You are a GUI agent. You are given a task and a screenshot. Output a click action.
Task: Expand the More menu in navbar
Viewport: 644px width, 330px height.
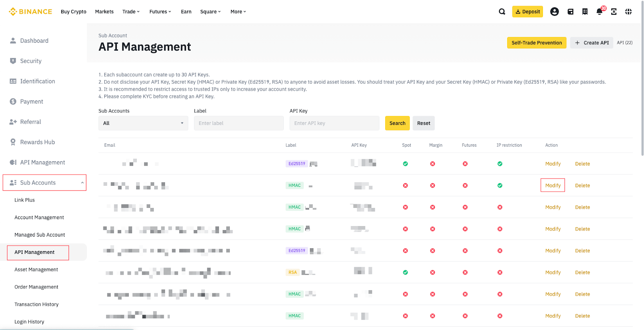[238, 12]
